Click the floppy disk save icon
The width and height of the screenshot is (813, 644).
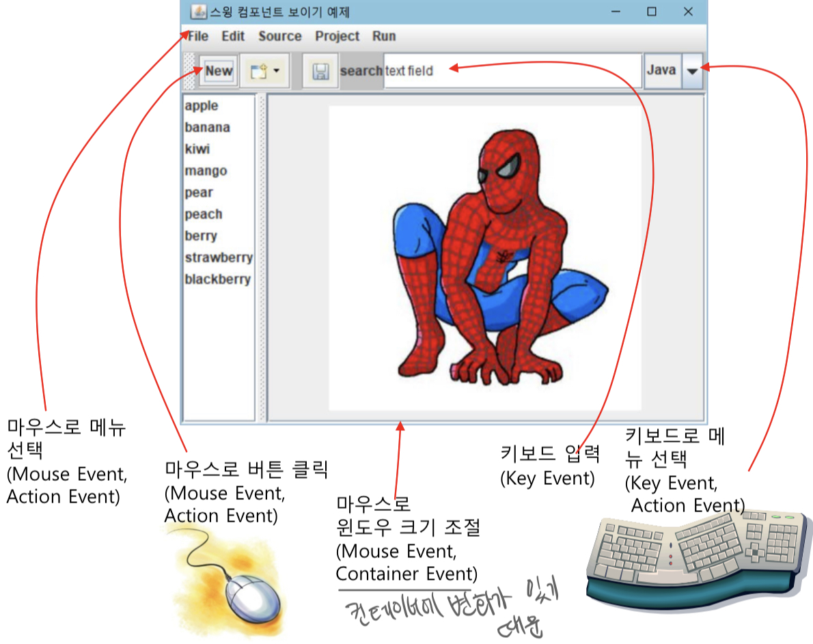pos(320,71)
